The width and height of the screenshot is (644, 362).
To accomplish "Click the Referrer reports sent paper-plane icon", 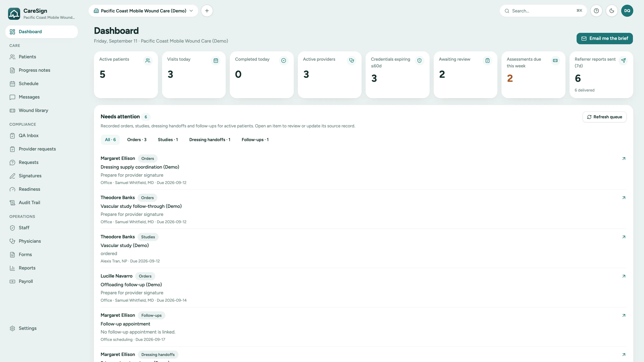I will 623,61.
